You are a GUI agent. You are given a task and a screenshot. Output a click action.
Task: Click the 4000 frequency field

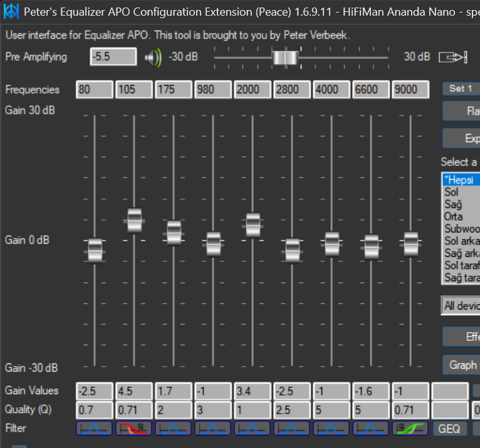click(x=331, y=90)
